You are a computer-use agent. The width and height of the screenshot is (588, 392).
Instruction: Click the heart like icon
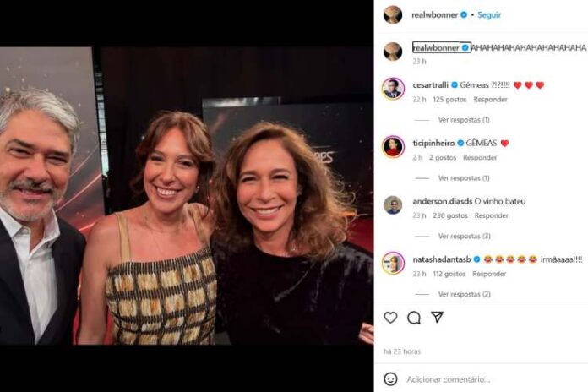[390, 318]
